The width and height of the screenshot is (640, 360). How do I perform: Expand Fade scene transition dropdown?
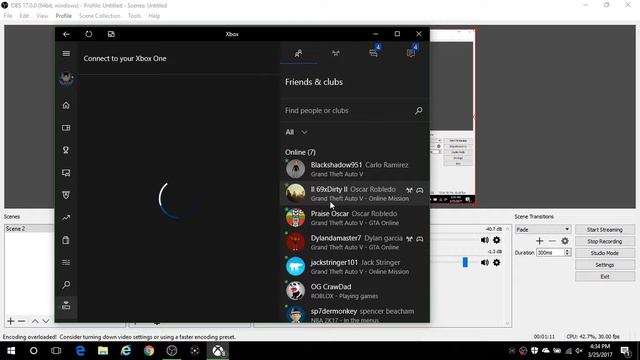pyautogui.click(x=542, y=229)
